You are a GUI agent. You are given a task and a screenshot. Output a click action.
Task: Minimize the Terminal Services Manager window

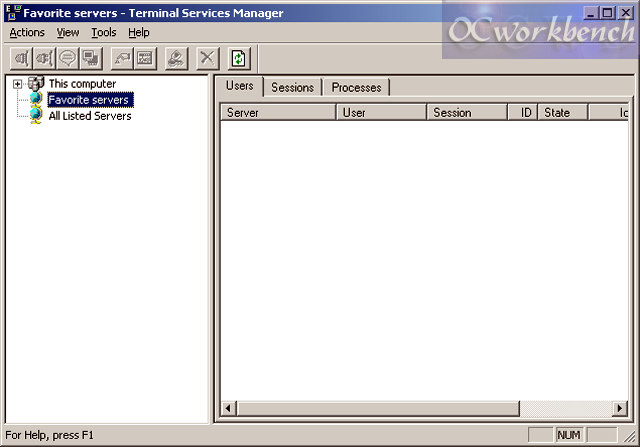(590, 13)
